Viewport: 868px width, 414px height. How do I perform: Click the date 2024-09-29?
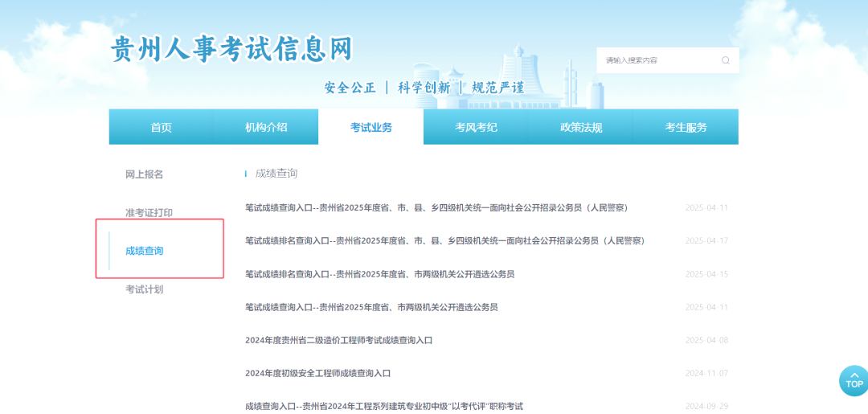pos(706,406)
